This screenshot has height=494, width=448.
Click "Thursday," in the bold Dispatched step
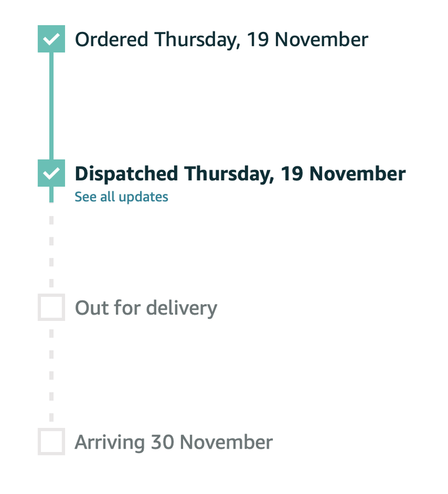click(227, 174)
